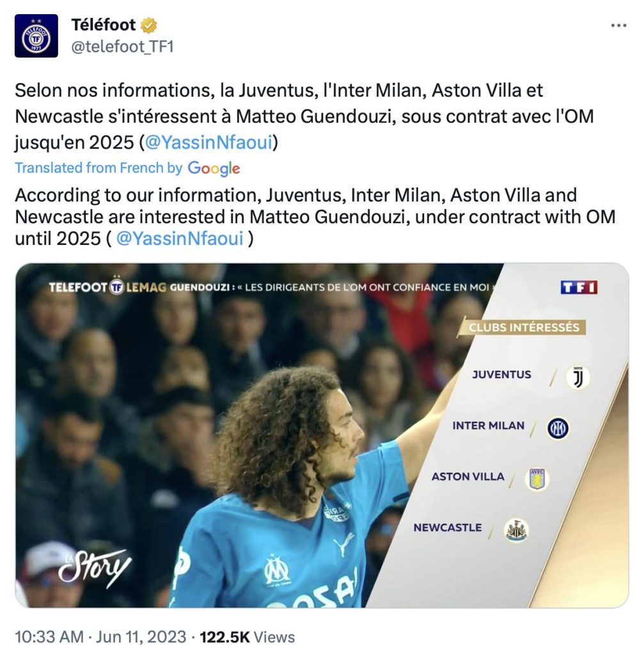Open the Téléfoot profile avatar

(36, 36)
